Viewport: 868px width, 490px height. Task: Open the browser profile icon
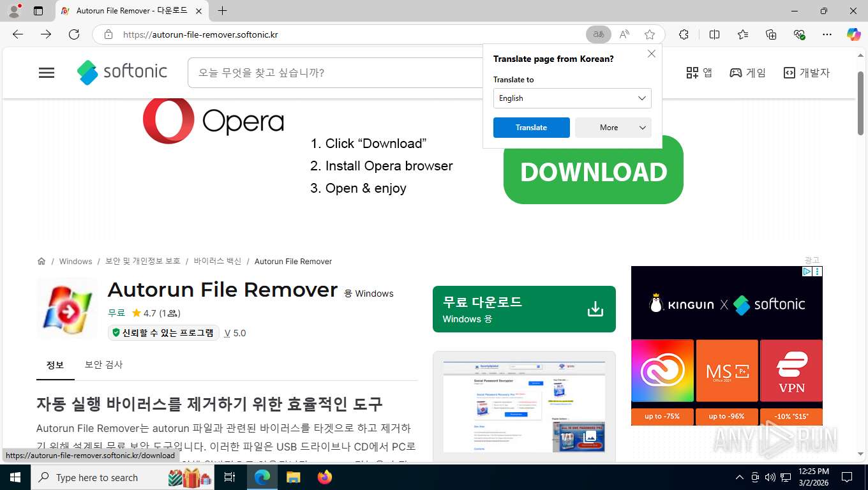pos(14,11)
